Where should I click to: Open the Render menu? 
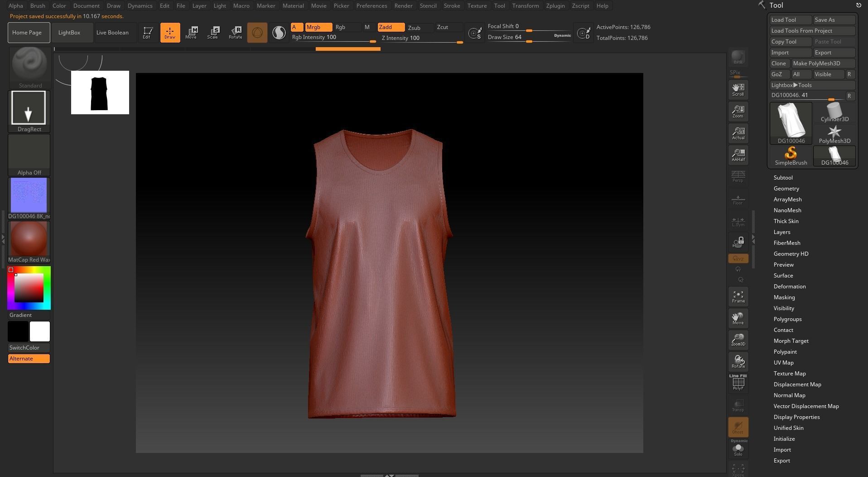(403, 6)
